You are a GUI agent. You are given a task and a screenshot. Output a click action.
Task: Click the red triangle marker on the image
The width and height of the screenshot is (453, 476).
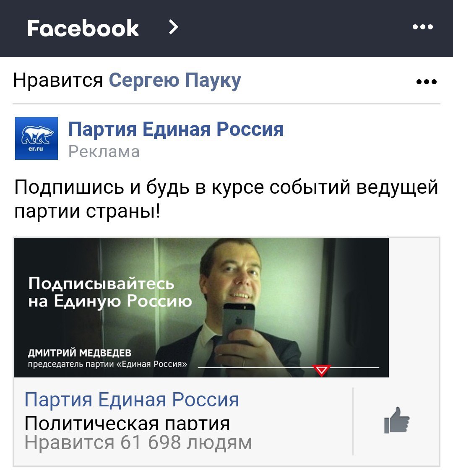point(322,370)
